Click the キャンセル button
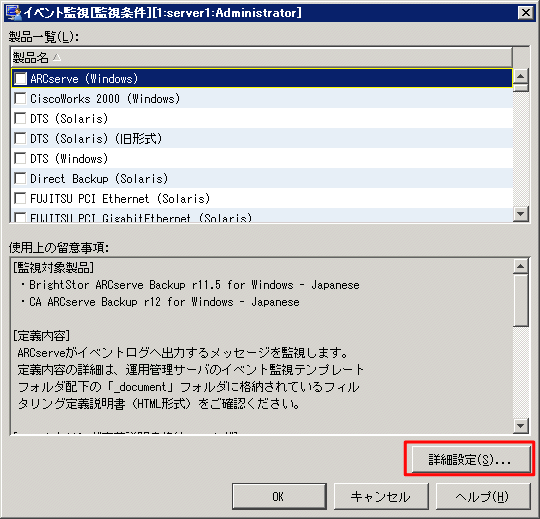This screenshot has width=540, height=519. coord(381,496)
